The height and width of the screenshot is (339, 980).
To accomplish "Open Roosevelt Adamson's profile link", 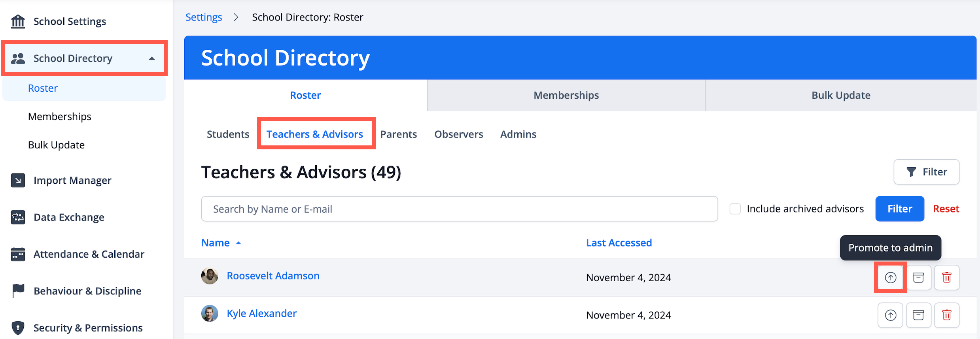I will 273,276.
